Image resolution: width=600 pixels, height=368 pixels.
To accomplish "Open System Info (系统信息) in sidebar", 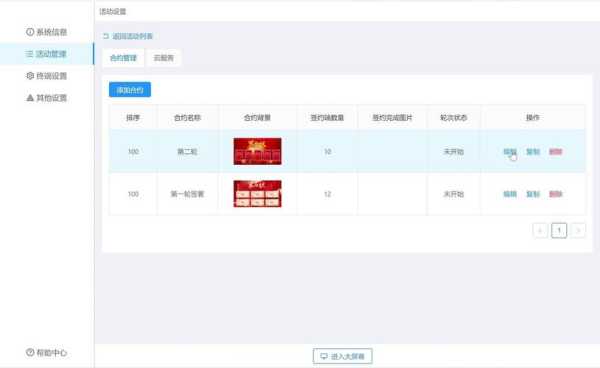I will 46,32.
